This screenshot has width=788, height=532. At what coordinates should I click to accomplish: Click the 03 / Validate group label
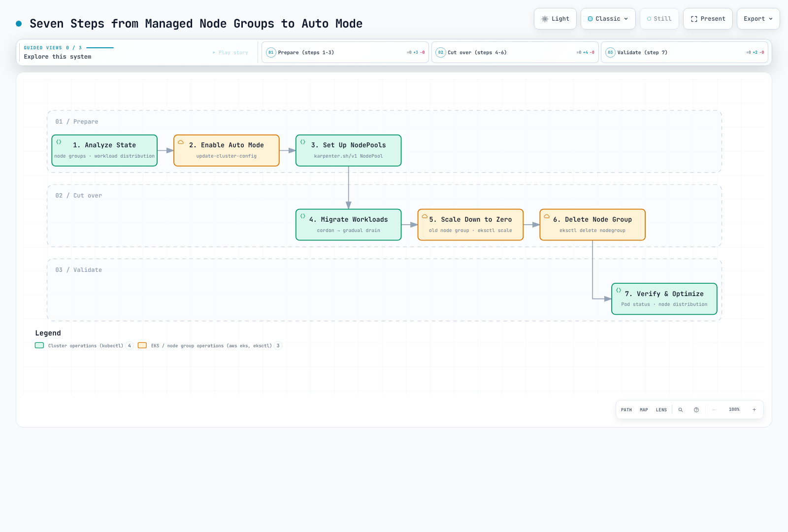tap(79, 270)
